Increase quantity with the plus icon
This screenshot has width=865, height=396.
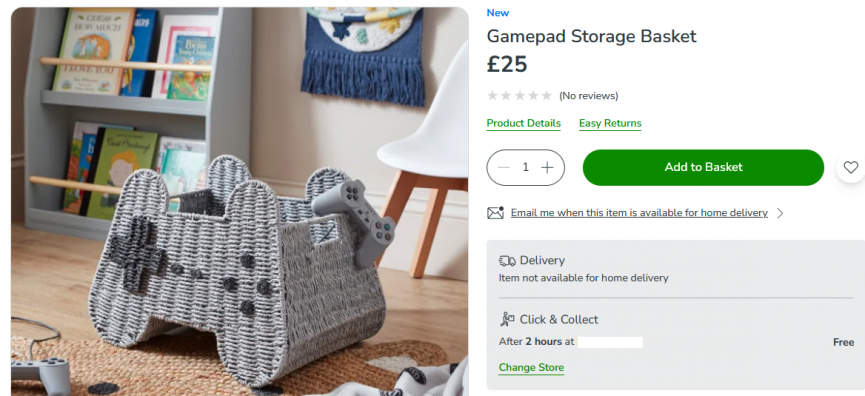(547, 167)
